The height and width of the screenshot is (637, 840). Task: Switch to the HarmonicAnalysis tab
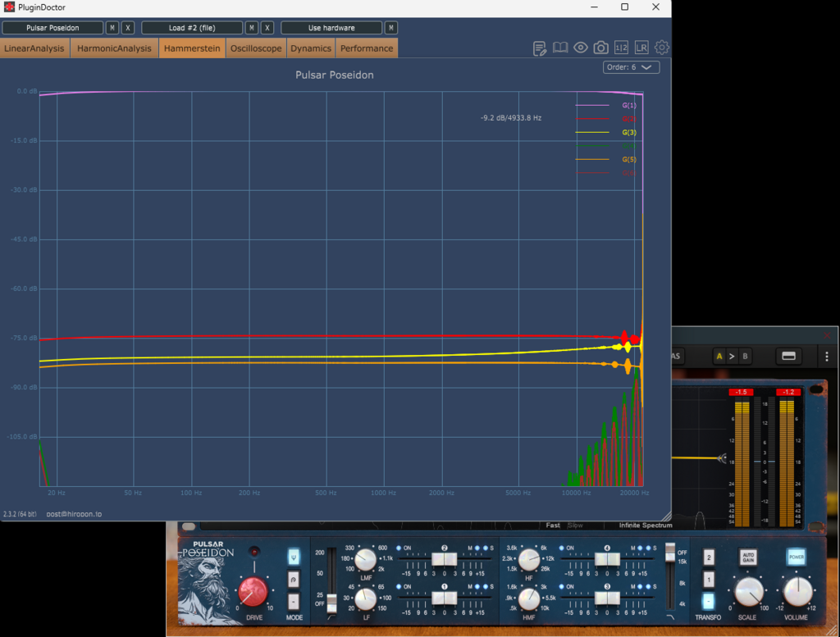114,48
